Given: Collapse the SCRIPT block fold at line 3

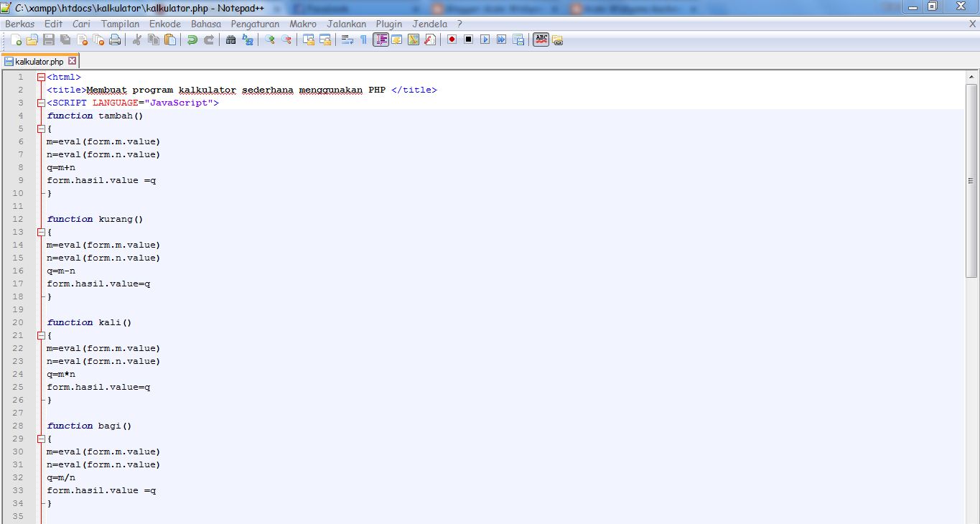Looking at the screenshot, I should [41, 103].
